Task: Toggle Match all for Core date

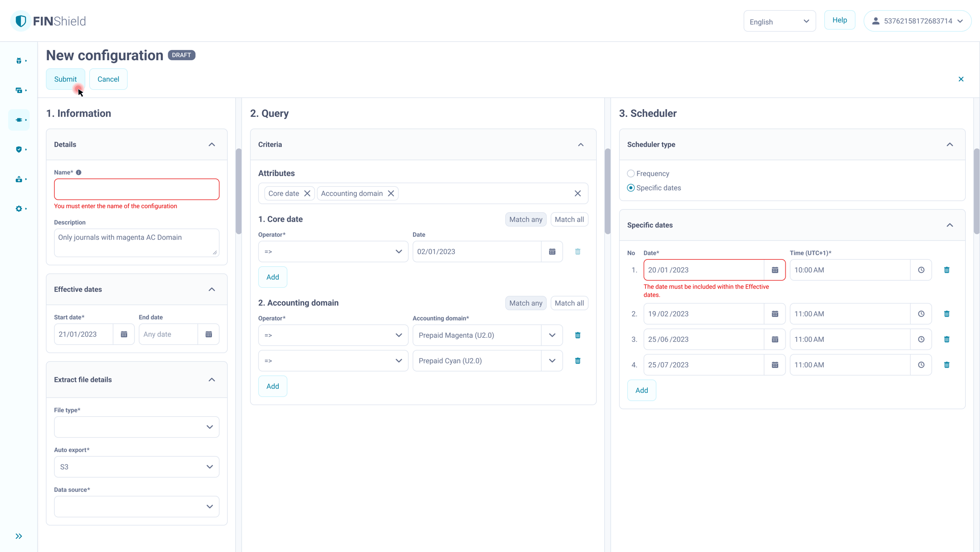Action: (x=569, y=219)
